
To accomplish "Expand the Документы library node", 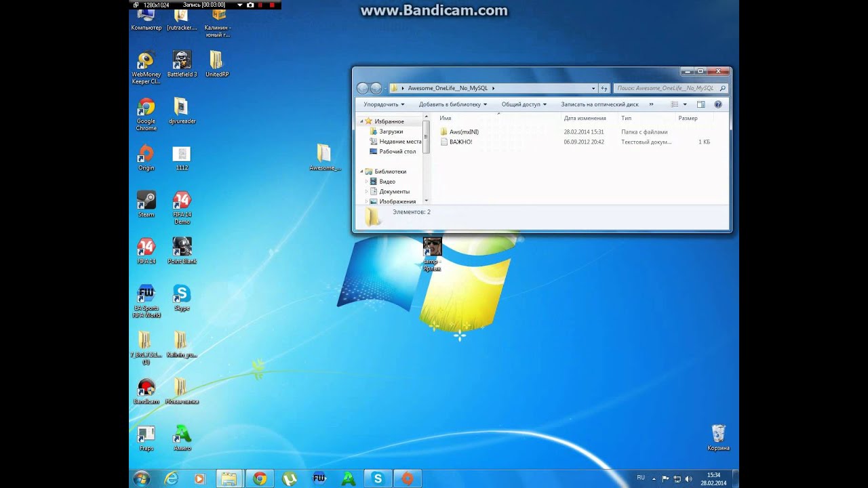I will coord(367,192).
